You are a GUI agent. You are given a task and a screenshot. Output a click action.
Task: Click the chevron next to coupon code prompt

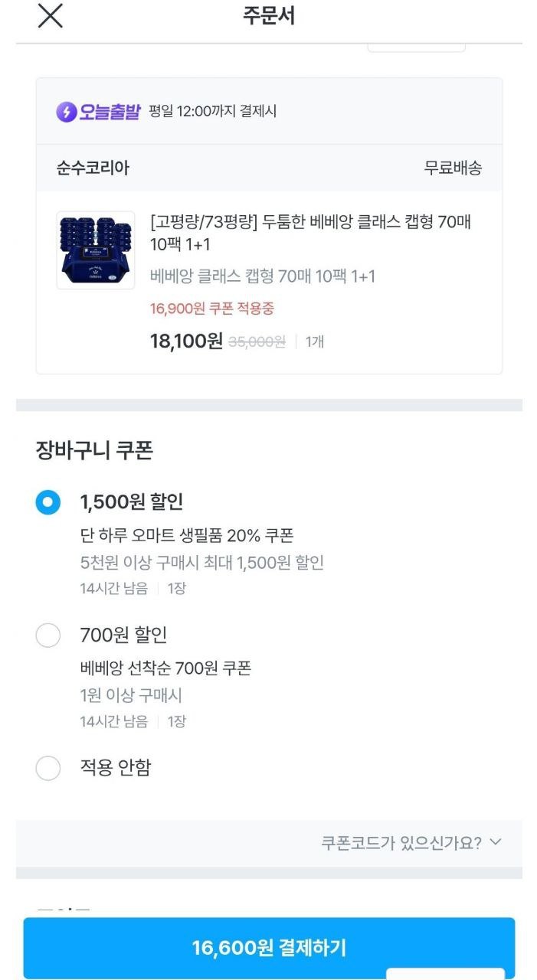click(x=496, y=842)
